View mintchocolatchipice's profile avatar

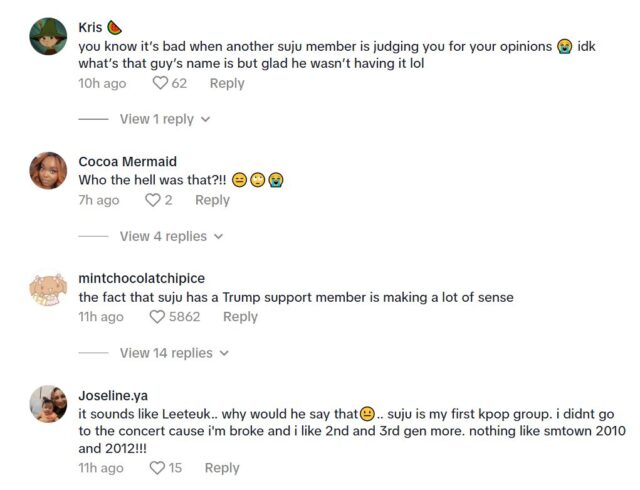[48, 288]
